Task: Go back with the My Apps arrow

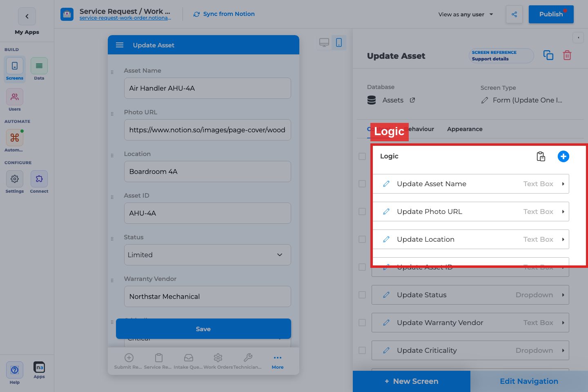Action: tap(27, 16)
